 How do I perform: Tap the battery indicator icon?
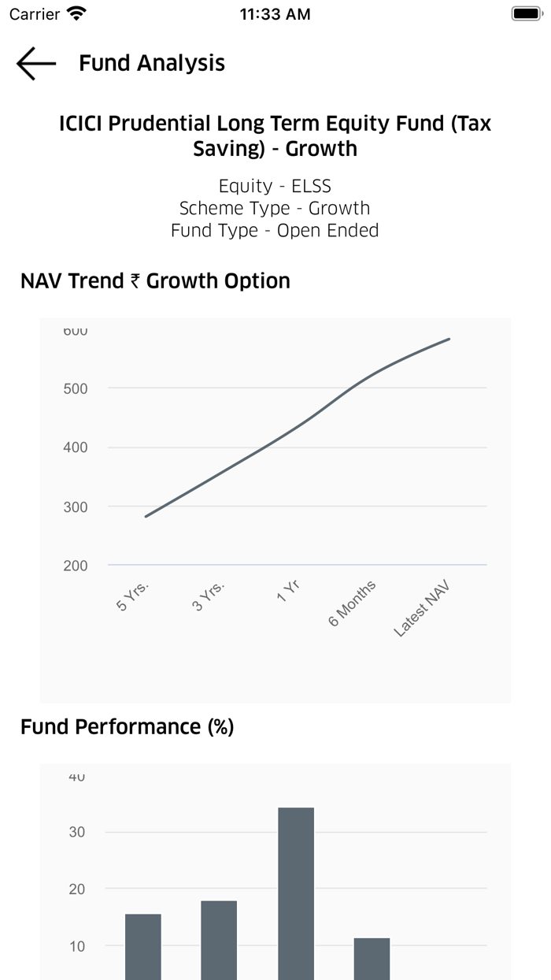point(524,13)
